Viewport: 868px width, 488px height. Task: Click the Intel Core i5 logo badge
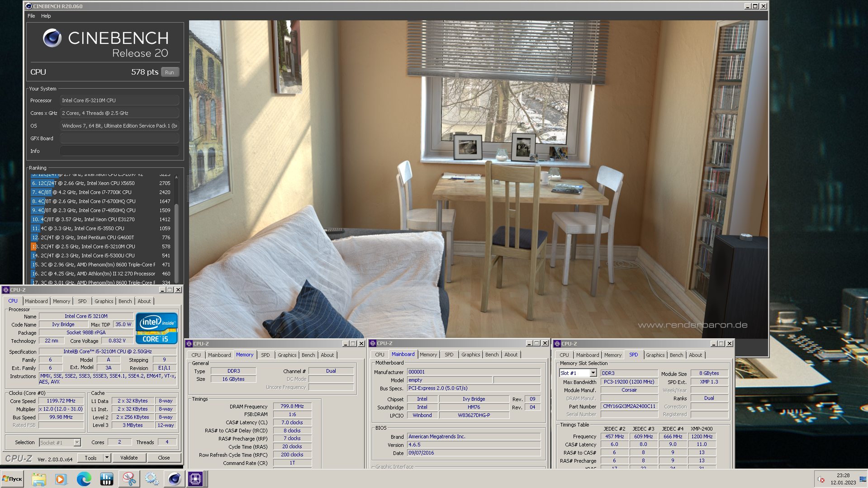(x=157, y=328)
